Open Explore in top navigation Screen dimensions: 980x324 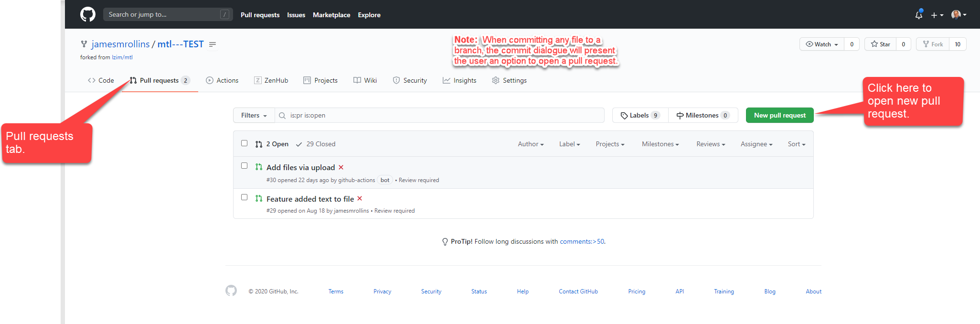coord(369,15)
